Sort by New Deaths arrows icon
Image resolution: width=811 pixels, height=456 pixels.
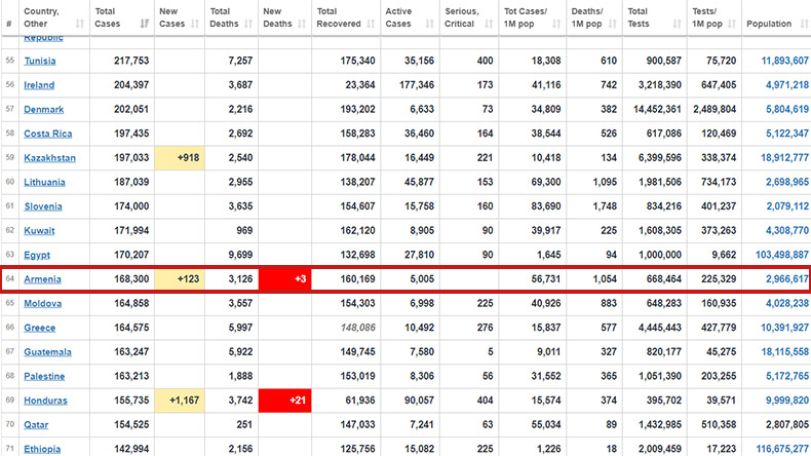click(302, 24)
